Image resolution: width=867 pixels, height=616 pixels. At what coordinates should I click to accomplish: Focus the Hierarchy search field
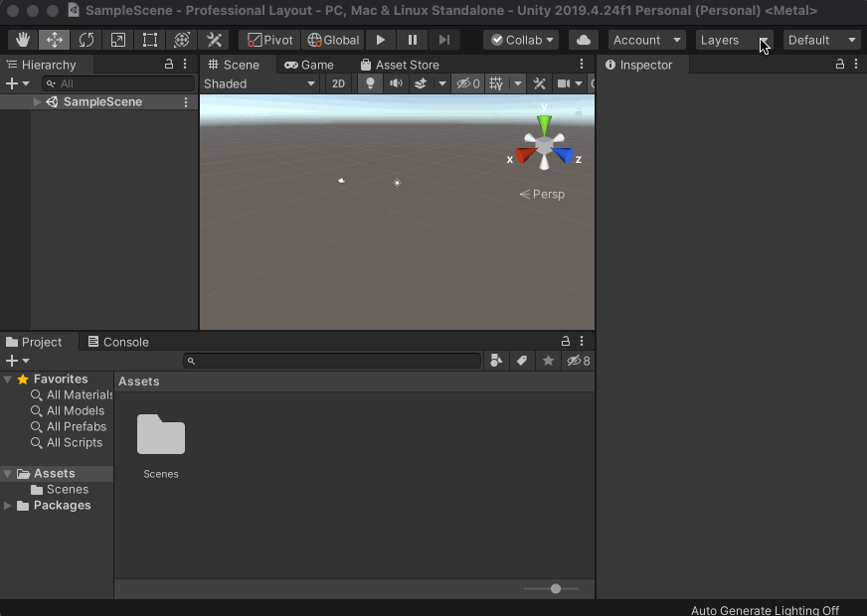(118, 83)
